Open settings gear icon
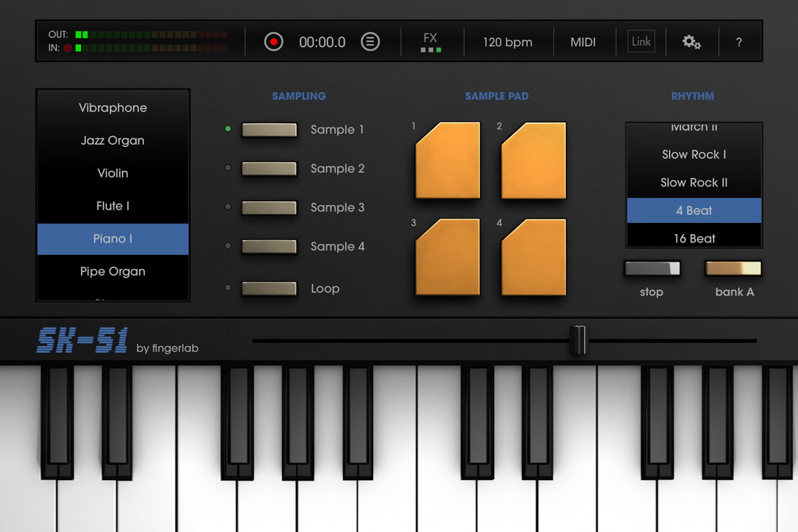This screenshot has height=532, width=798. point(692,42)
